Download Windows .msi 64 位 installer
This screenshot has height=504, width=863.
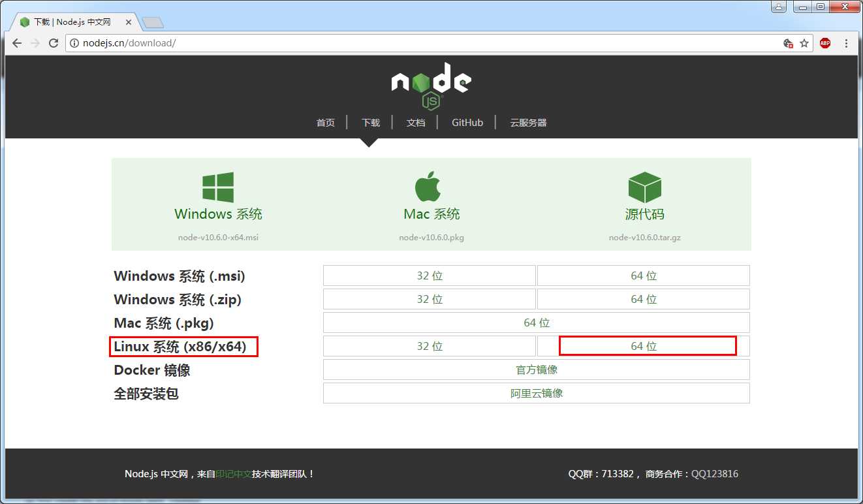[644, 276]
